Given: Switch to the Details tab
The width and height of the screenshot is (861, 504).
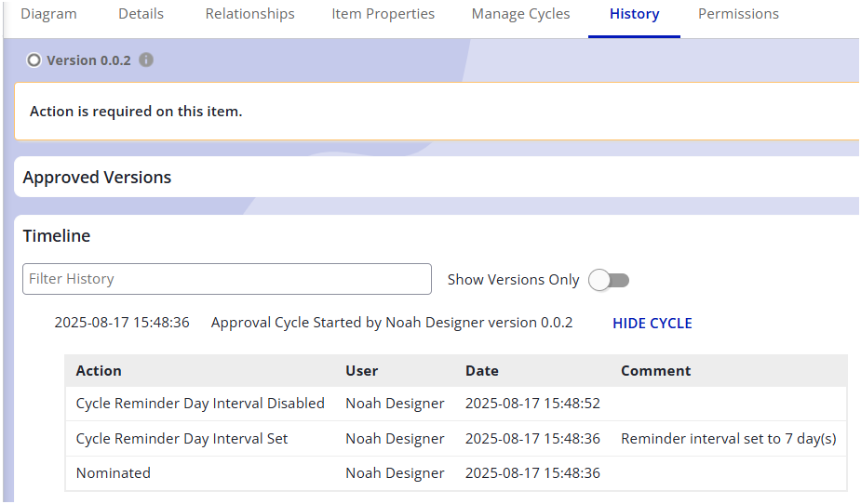Looking at the screenshot, I should [141, 14].
